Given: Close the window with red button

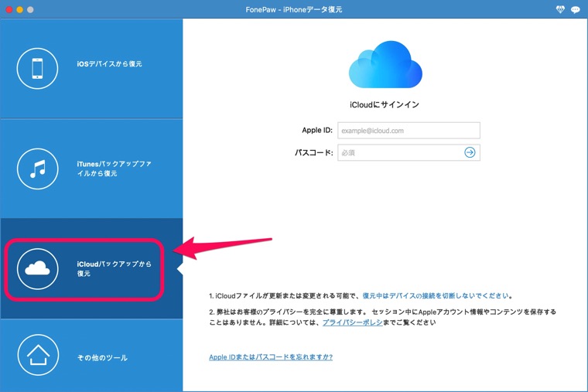Looking at the screenshot, I should 9,10.
